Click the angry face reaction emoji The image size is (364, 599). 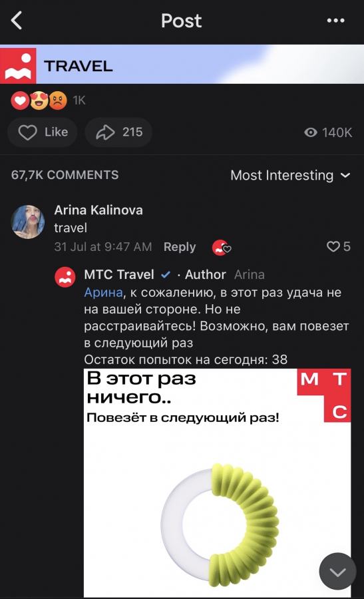click(58, 101)
